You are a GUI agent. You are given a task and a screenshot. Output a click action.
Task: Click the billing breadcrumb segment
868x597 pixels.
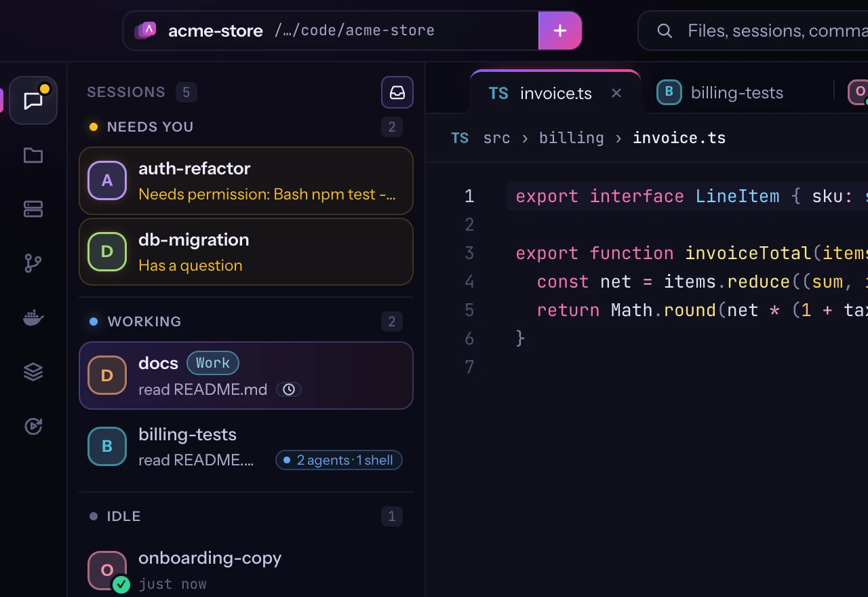coord(571,138)
